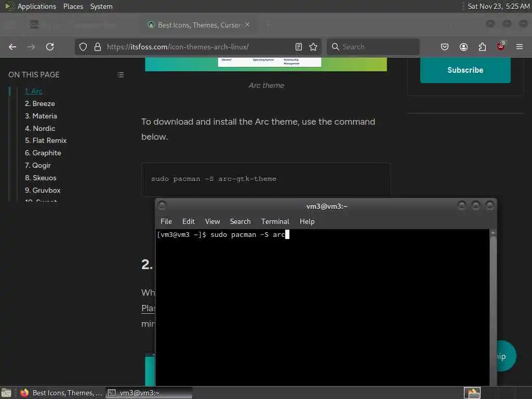Image resolution: width=532 pixels, height=399 pixels.
Task: Open the tracking protection shield icon
Action: click(x=83, y=47)
